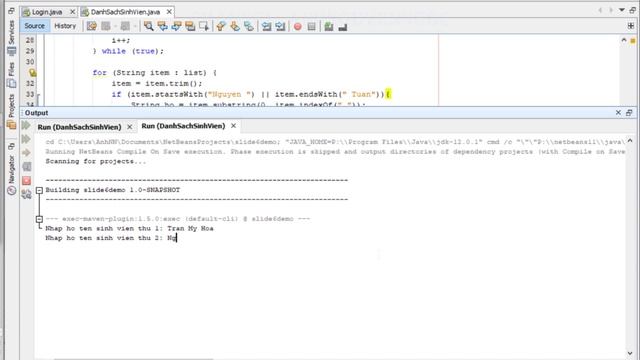Toggle rectangular selection mode
The height and width of the screenshot is (360, 640).
pyautogui.click(x=204, y=27)
